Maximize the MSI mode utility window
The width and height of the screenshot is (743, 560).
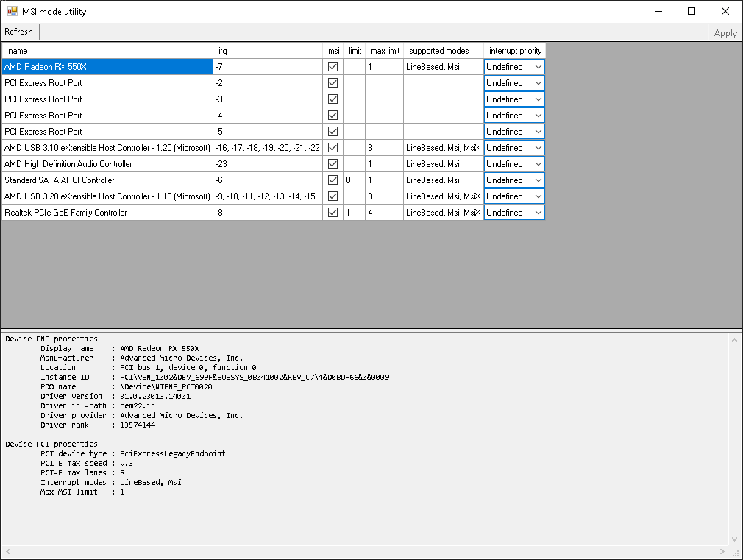692,11
